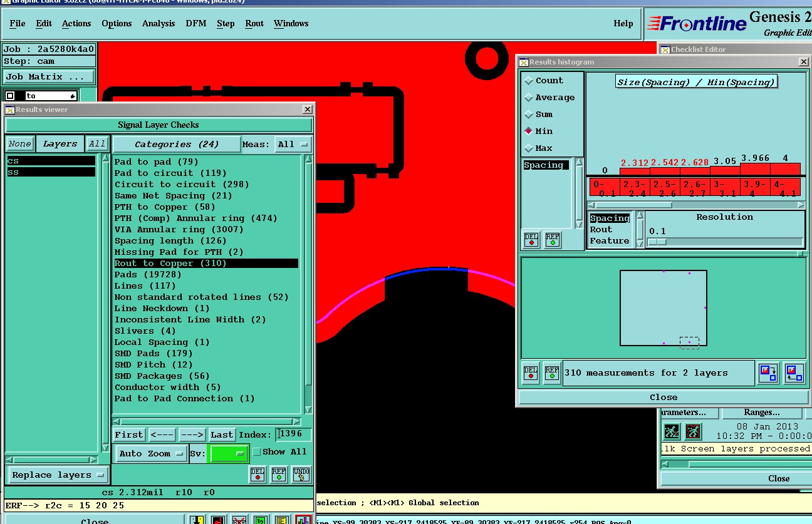This screenshot has height=524, width=812.
Task: Click Ranges... button in Checklist Editor
Action: tap(761, 413)
